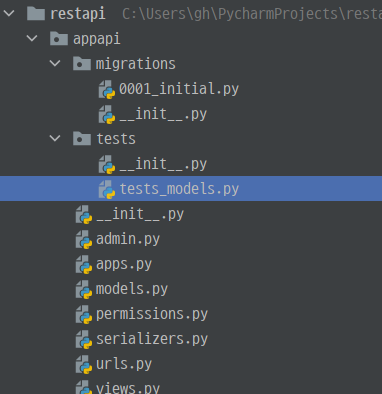
Task: Click the Python icon of permissions.py
Action: (x=84, y=314)
